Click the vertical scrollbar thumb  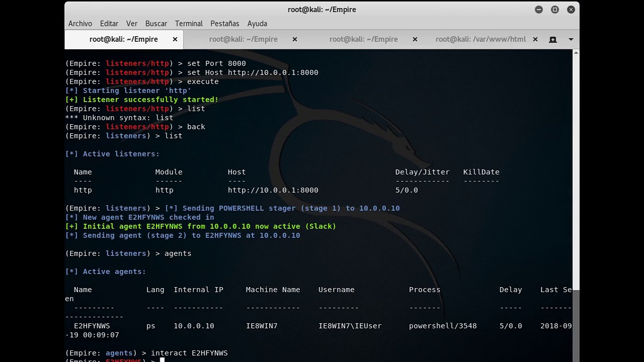click(576, 325)
